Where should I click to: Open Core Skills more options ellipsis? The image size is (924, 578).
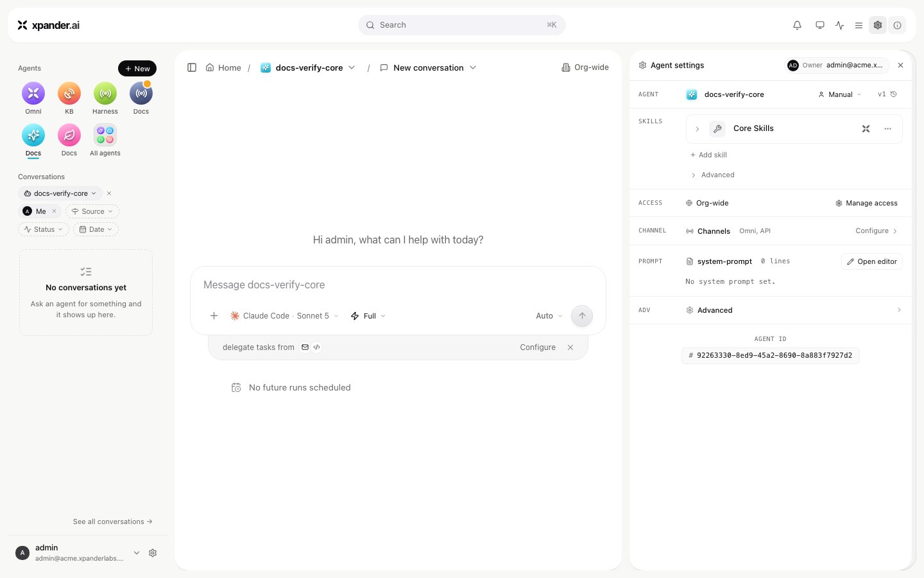click(888, 129)
